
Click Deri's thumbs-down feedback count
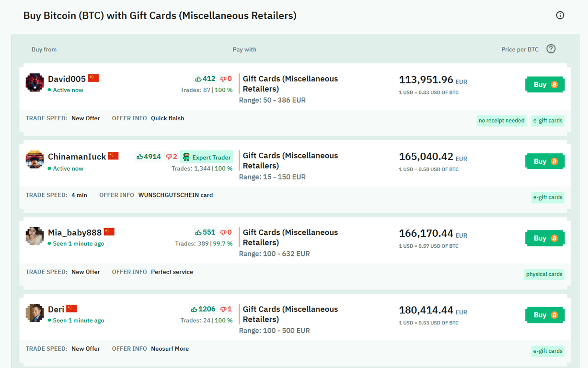tap(226, 309)
